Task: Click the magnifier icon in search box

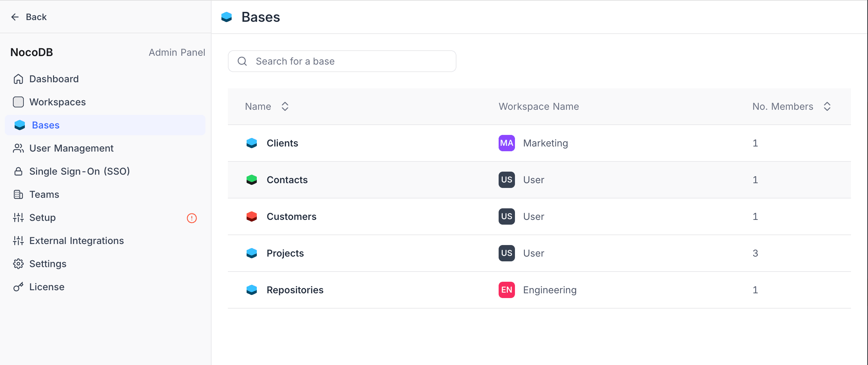Action: pos(242,61)
